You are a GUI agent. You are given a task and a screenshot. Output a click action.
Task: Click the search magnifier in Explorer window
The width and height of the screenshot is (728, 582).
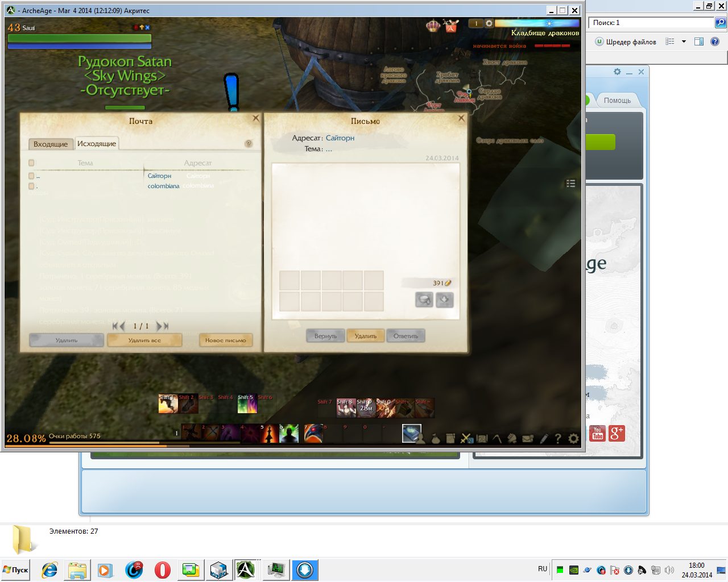[x=721, y=23]
